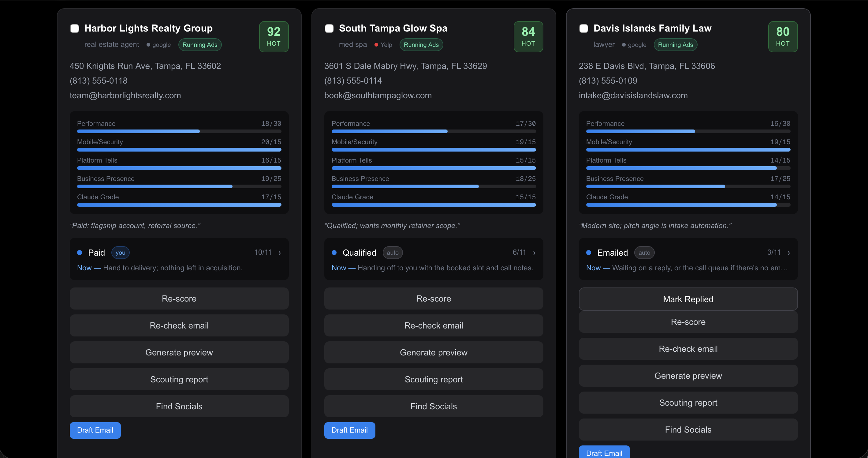Click the 'auto' badge beside Qualified
Screen dimensions: 868x458
[x=393, y=253]
